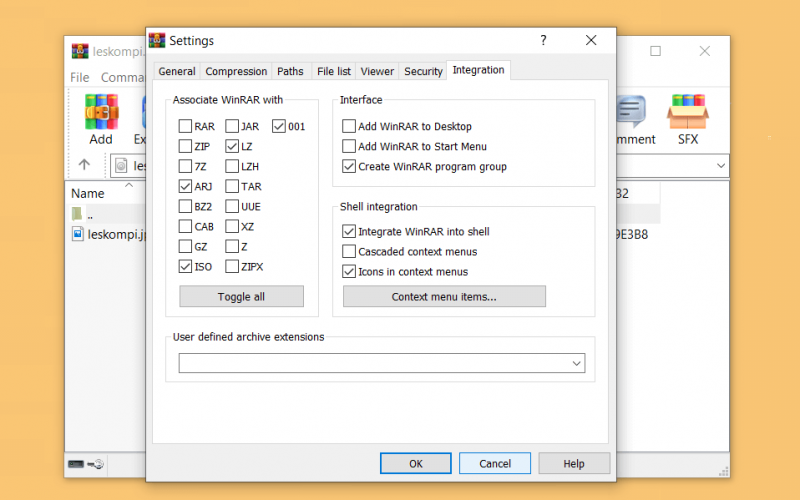Screen dimensions: 800x500
Task: Click the WinRAR logo in Settings title bar
Action: tap(157, 40)
